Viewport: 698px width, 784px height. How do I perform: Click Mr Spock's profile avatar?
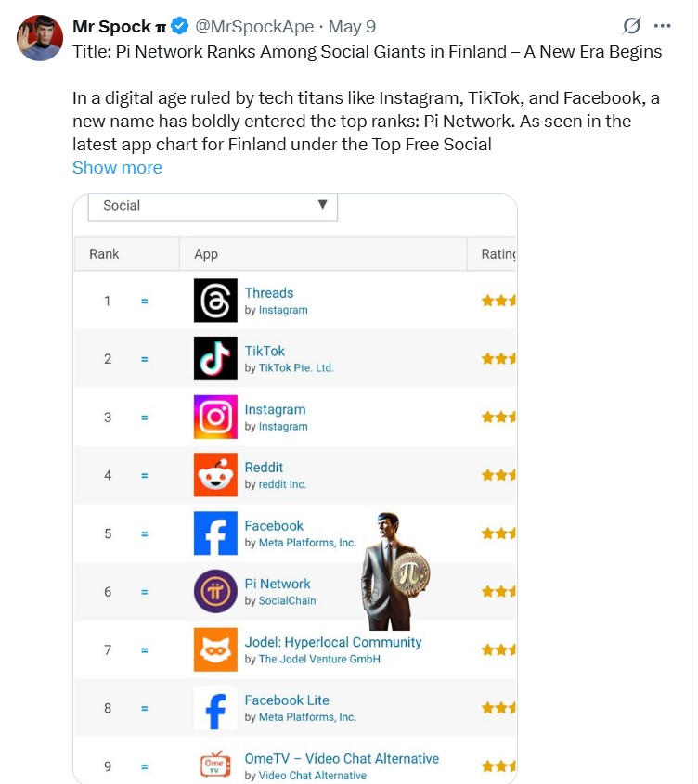pos(40,38)
